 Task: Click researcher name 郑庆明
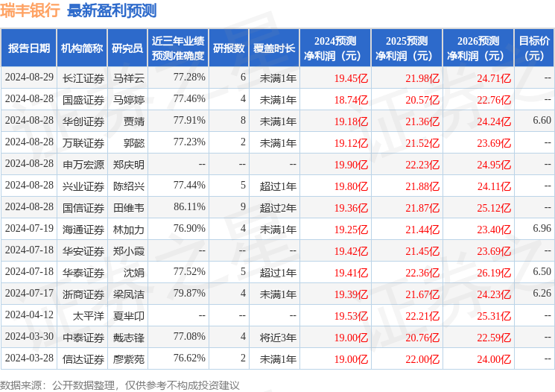(x=129, y=165)
